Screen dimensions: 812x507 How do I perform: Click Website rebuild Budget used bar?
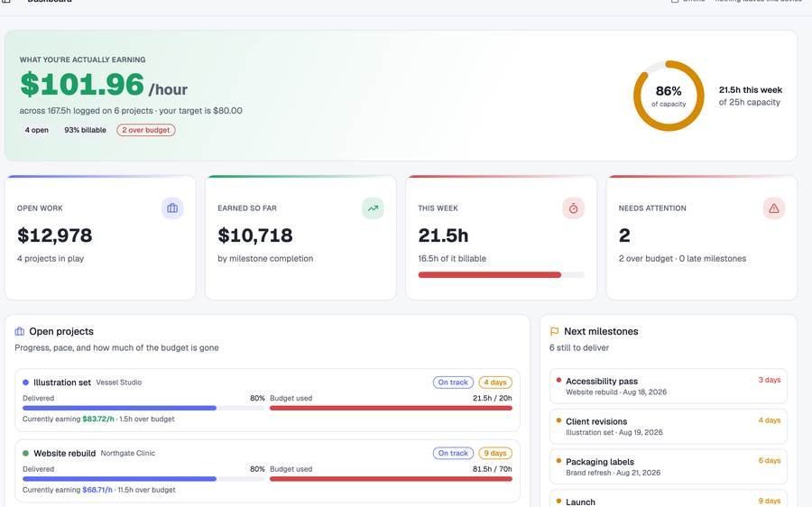pyautogui.click(x=391, y=479)
